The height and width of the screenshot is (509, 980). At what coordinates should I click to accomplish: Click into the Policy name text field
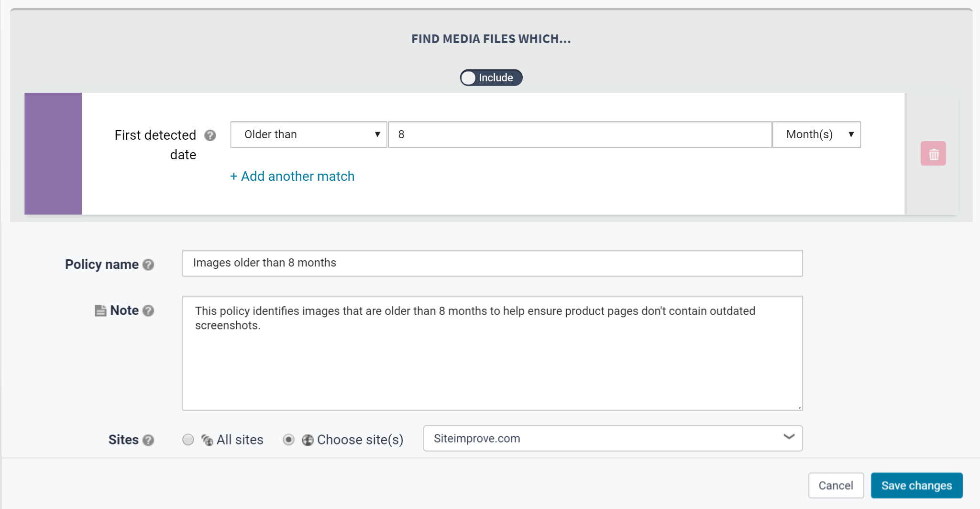[492, 263]
